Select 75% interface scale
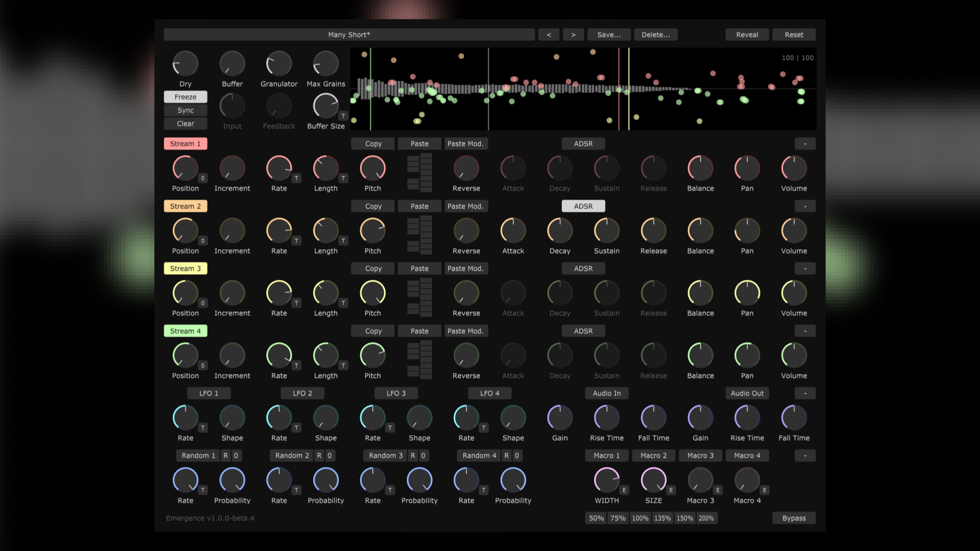 point(618,518)
